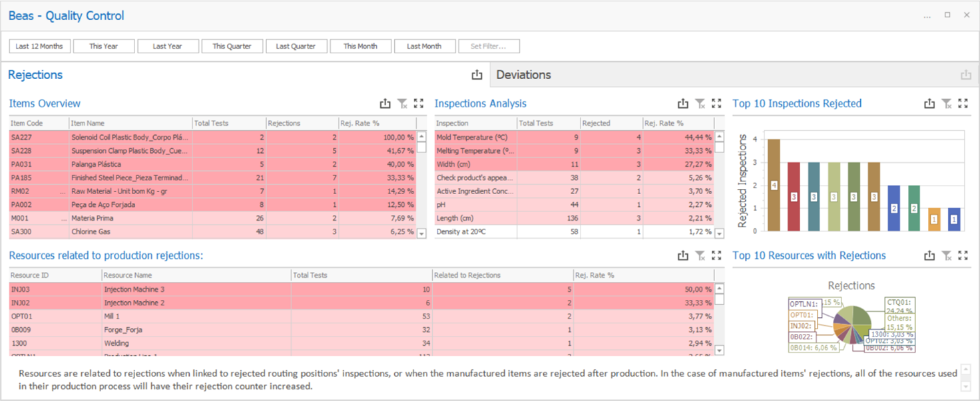The height and width of the screenshot is (401, 980).
Task: Switch to the Deviations tab
Action: coord(523,75)
